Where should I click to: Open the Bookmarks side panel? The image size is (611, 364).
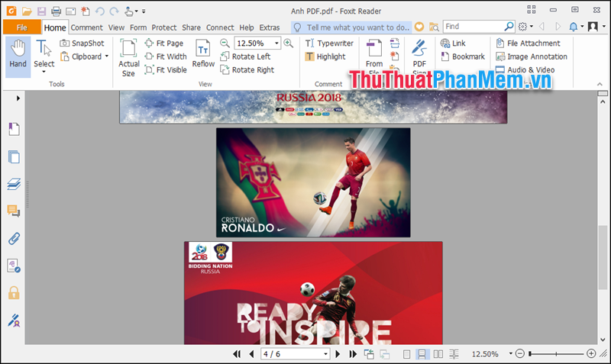[x=14, y=129]
